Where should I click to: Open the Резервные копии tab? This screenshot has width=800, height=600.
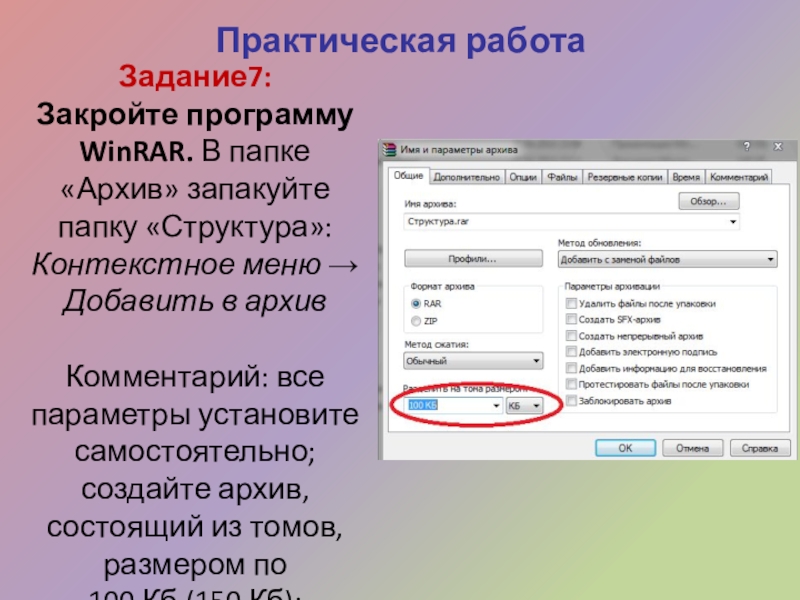(625, 177)
